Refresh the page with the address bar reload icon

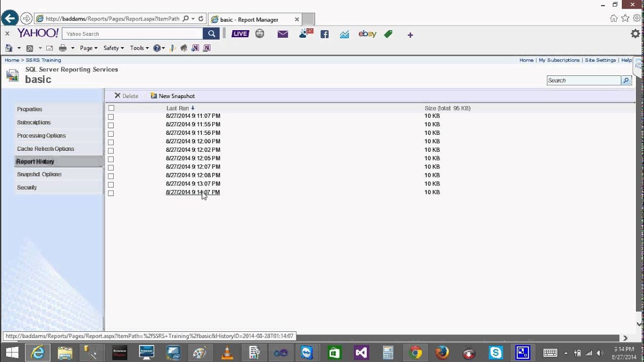click(201, 19)
